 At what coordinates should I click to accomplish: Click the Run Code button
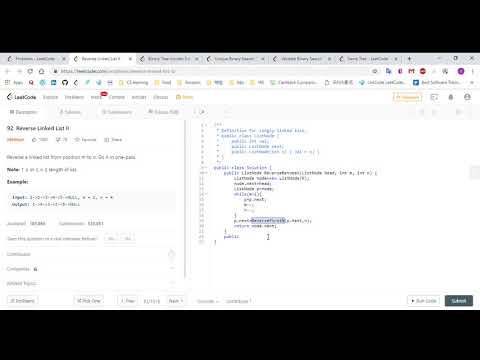click(x=424, y=301)
